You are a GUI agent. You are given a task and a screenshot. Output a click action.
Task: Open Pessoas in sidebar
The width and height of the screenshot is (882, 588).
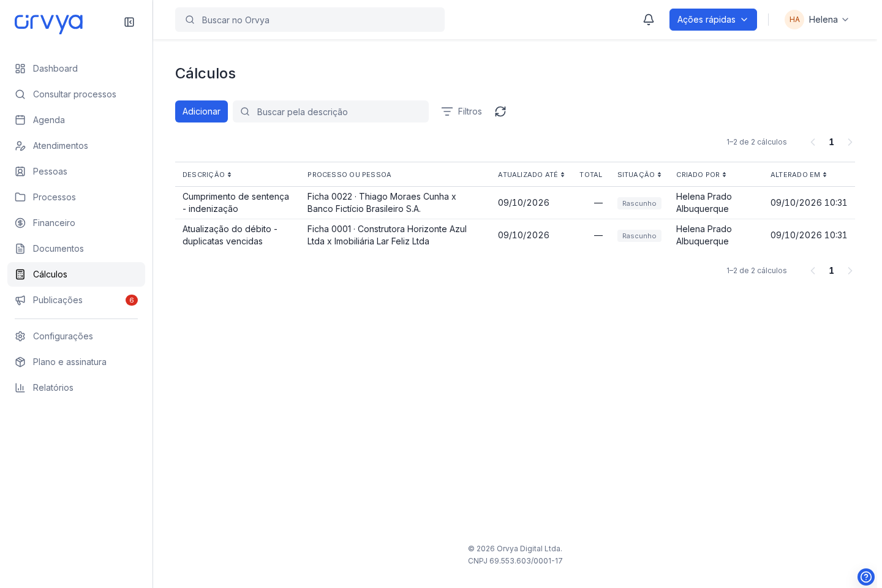coord(76,171)
